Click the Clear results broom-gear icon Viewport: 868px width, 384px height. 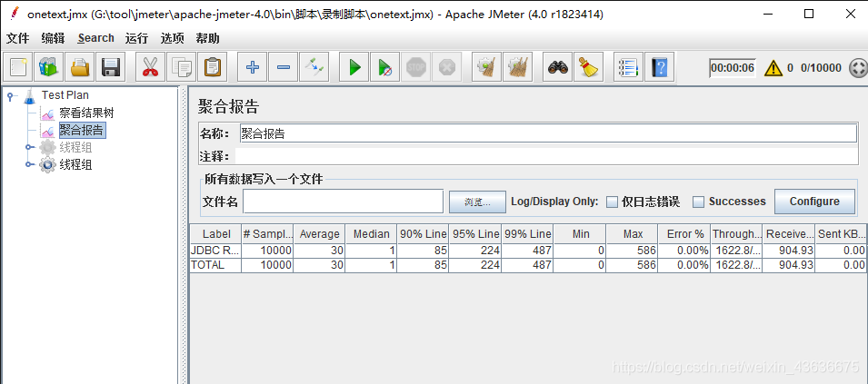[486, 67]
